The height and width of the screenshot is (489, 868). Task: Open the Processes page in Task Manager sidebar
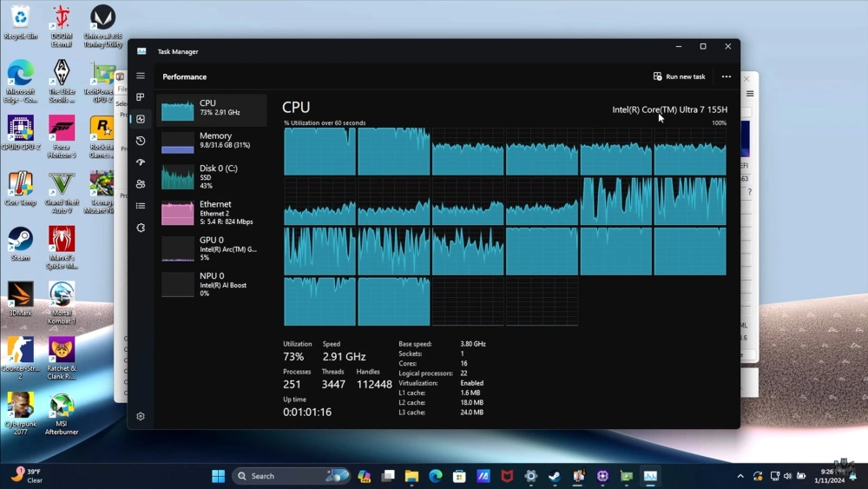141,97
